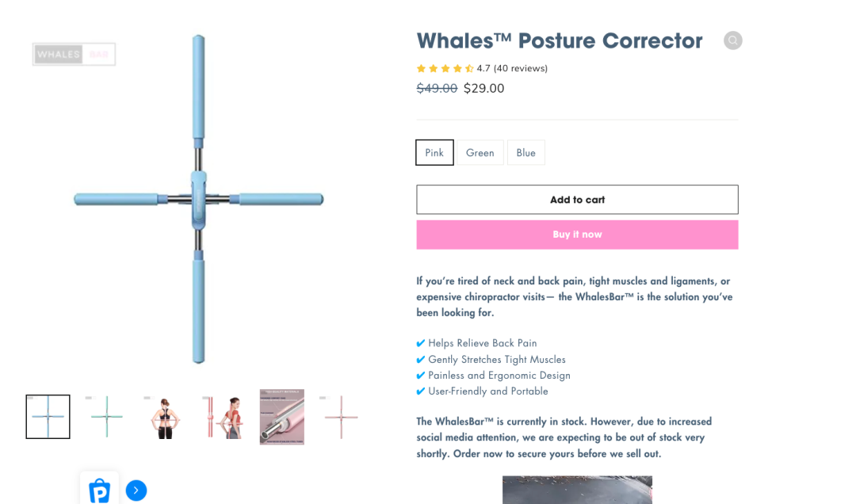View the high quality materials thumbnail
The image size is (856, 504).
(x=282, y=417)
